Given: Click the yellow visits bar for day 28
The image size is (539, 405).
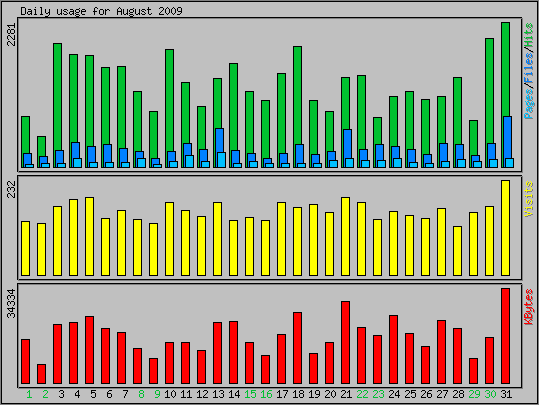Looking at the screenshot, I should coord(457,251).
